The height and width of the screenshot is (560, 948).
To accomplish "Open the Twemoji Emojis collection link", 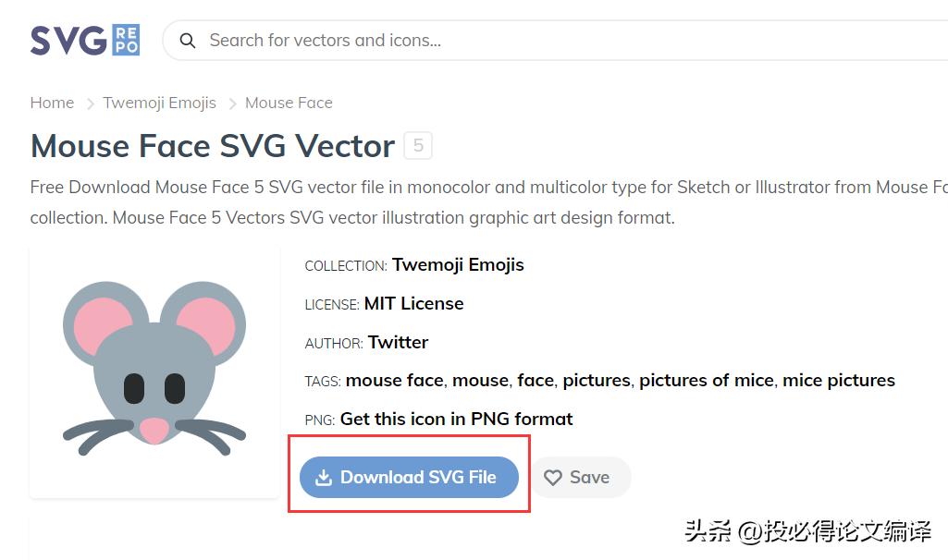I will (458, 265).
